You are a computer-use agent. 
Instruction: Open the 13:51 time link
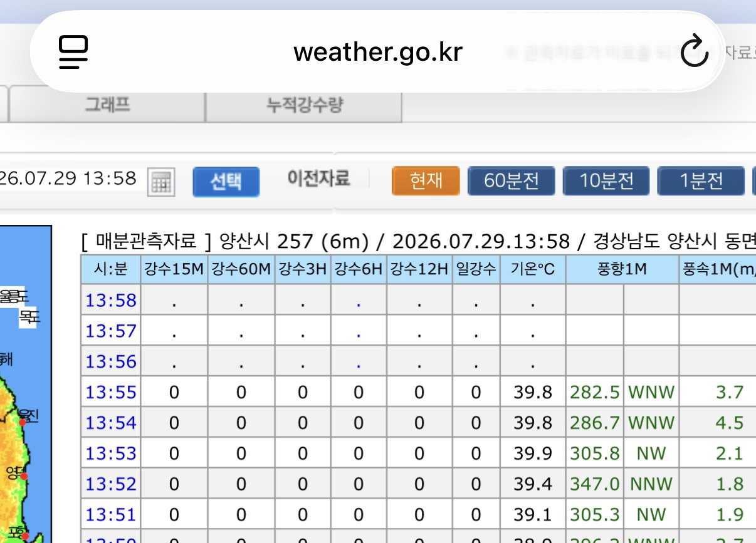(111, 515)
